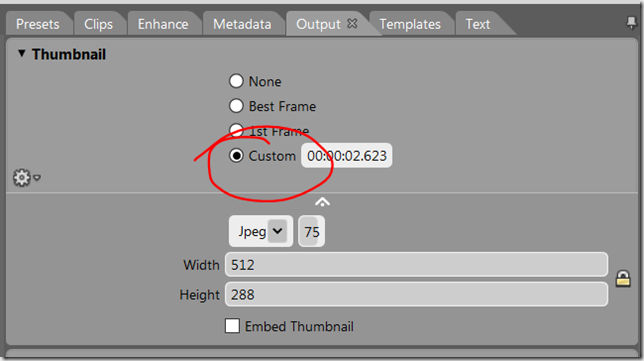The width and height of the screenshot is (644, 361).
Task: Edit the custom timecode 00:00:02.623
Action: [x=347, y=156]
